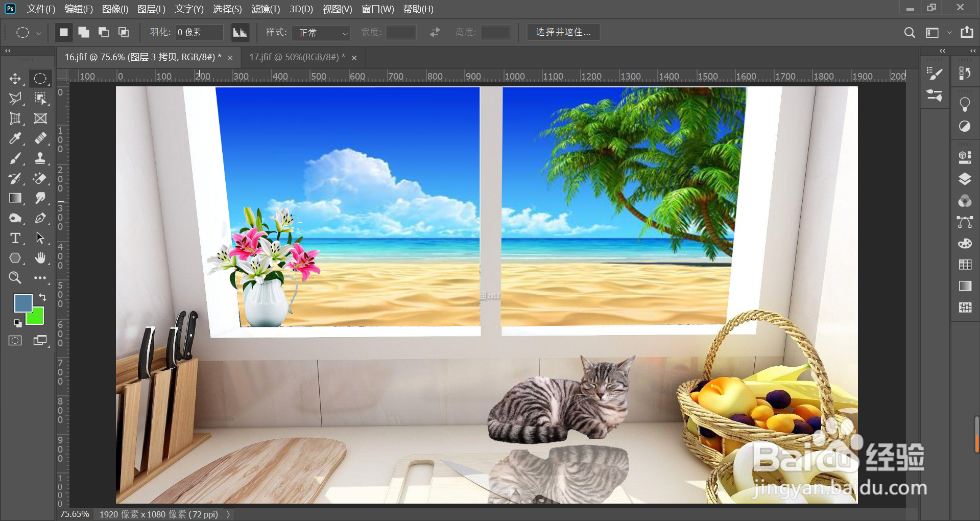Screen dimensions: 980x521
Task: Select the Polygonal Lasso tool
Action: coord(15,98)
